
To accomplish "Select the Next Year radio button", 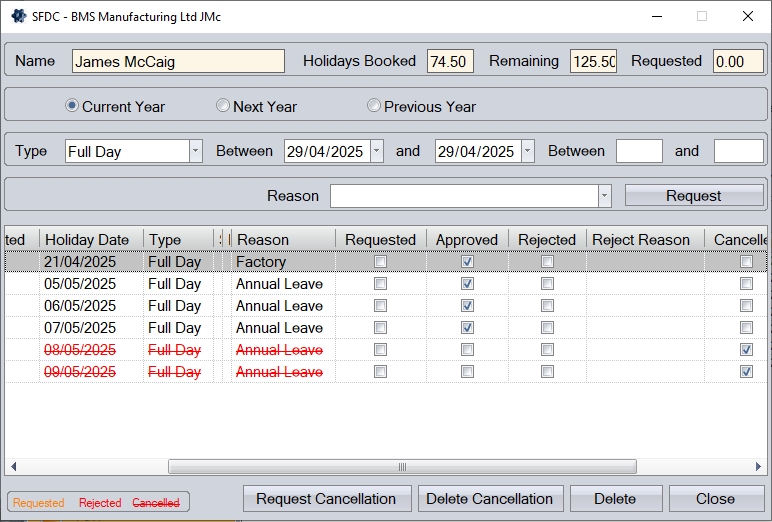I will click(223, 106).
